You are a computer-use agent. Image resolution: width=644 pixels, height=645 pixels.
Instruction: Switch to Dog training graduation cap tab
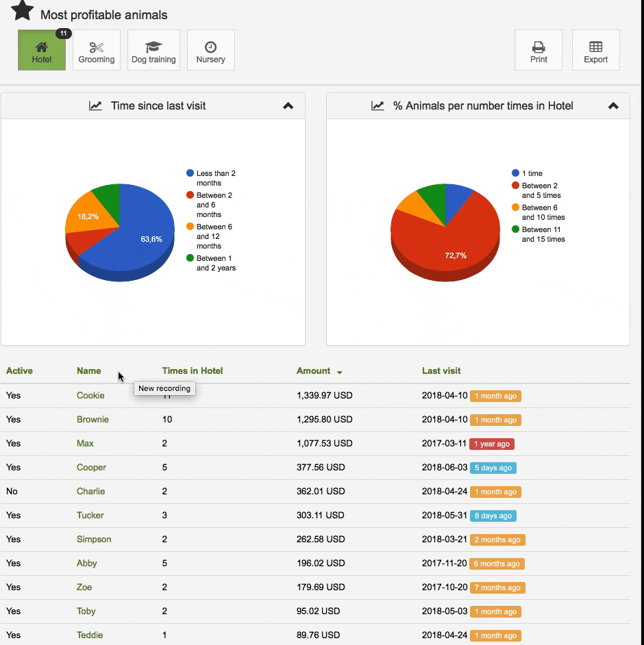153,50
